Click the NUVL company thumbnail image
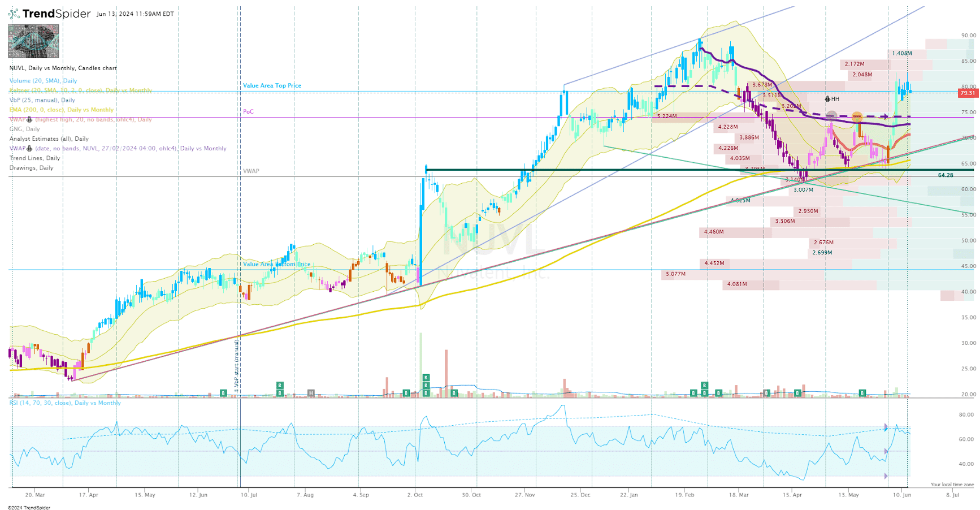 [32, 41]
